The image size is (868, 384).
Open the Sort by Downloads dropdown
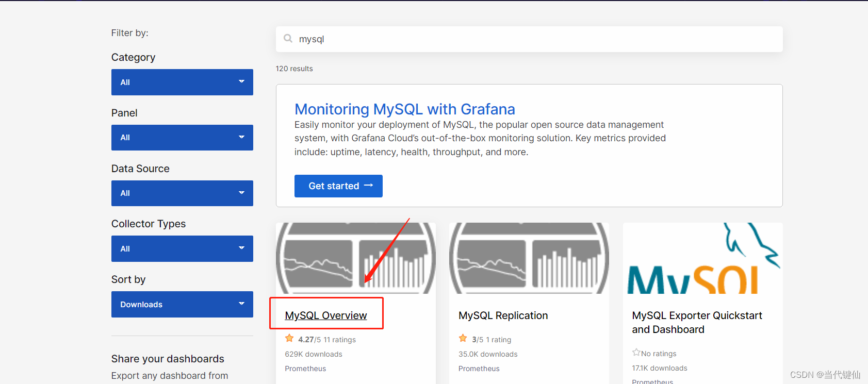click(182, 304)
